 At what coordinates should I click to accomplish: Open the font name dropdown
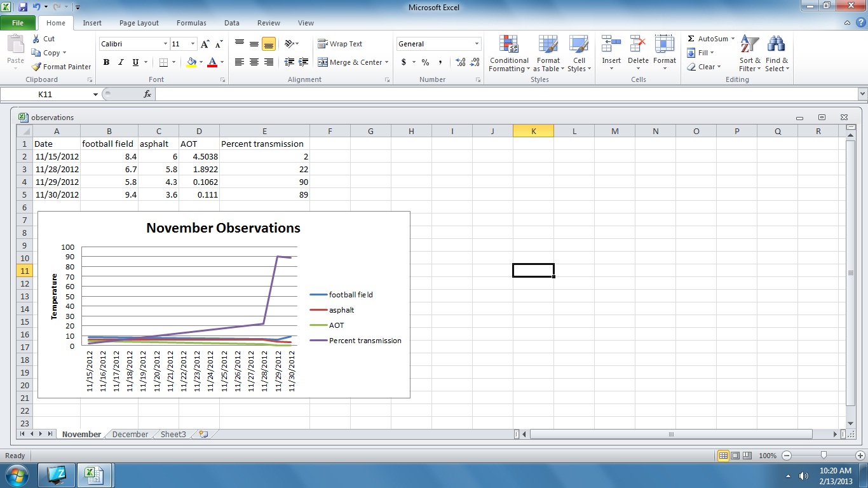pyautogui.click(x=164, y=43)
